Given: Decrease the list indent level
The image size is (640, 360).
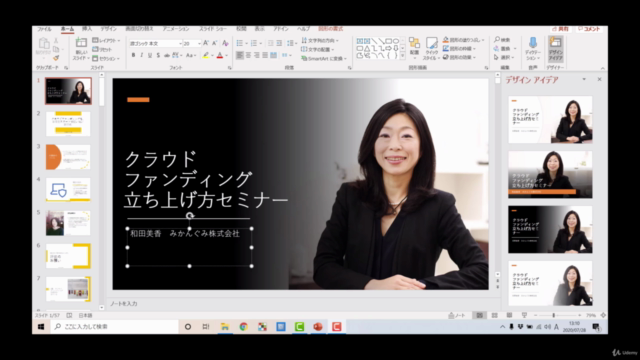Looking at the screenshot, I should pos(270,43).
